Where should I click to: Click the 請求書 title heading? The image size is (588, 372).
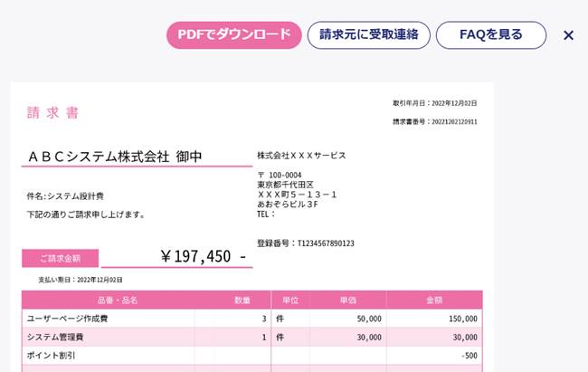click(52, 112)
